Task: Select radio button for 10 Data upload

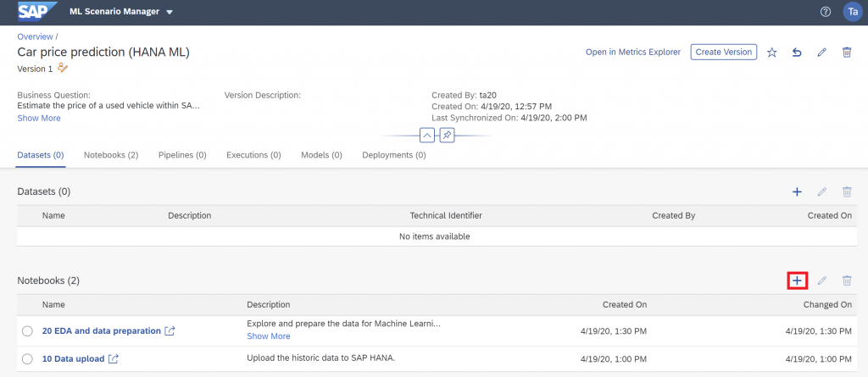Action: click(x=28, y=358)
